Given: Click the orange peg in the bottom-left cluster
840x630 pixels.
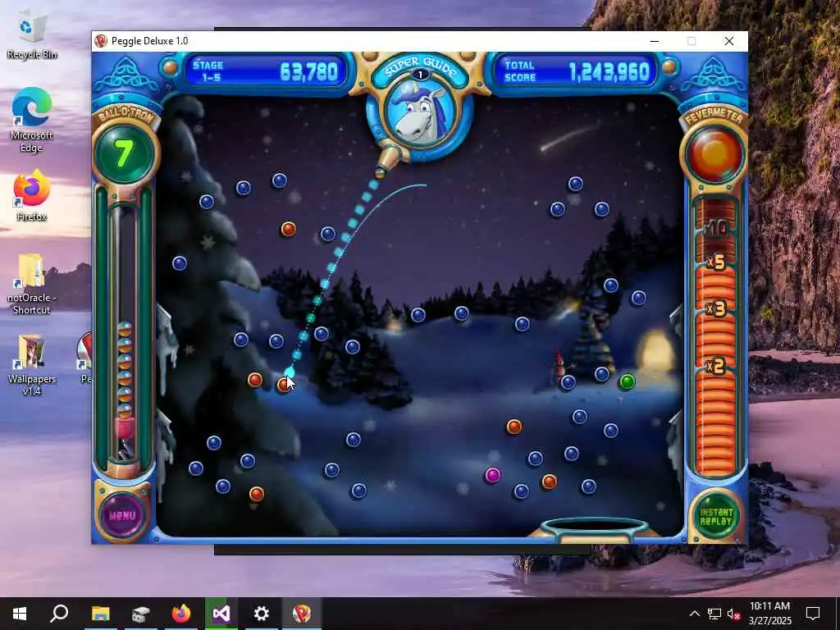Looking at the screenshot, I should [x=257, y=493].
